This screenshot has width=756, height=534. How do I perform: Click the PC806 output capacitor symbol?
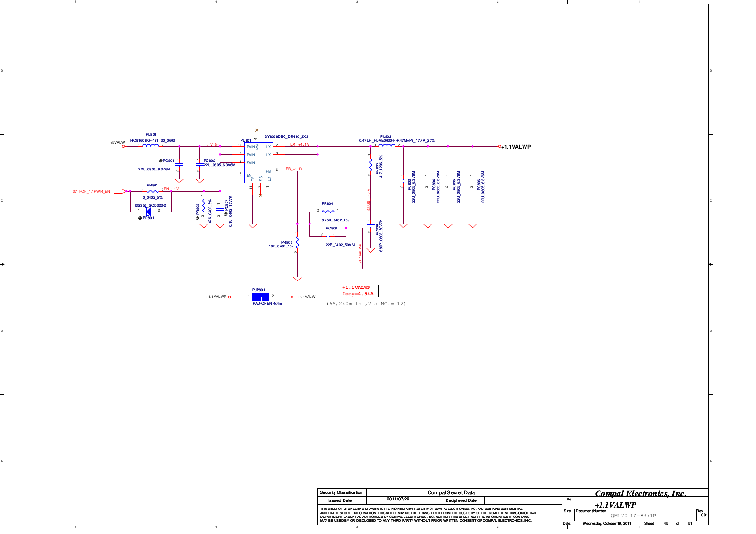[472, 181]
